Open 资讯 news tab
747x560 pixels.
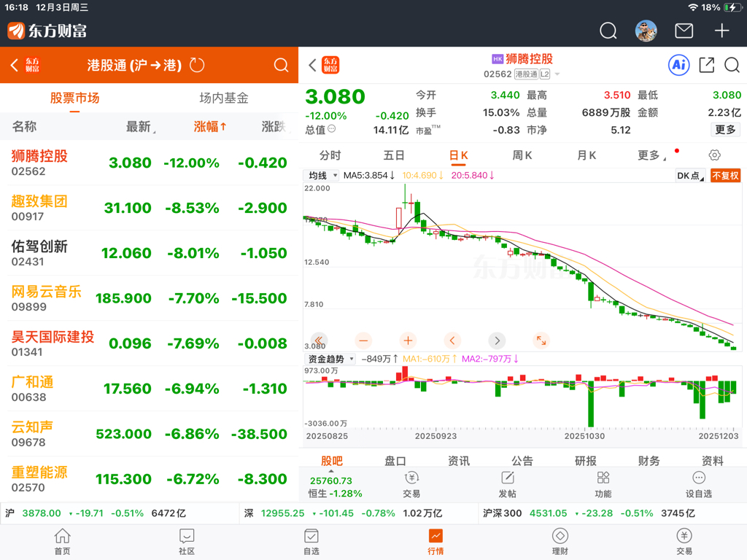coord(458,461)
